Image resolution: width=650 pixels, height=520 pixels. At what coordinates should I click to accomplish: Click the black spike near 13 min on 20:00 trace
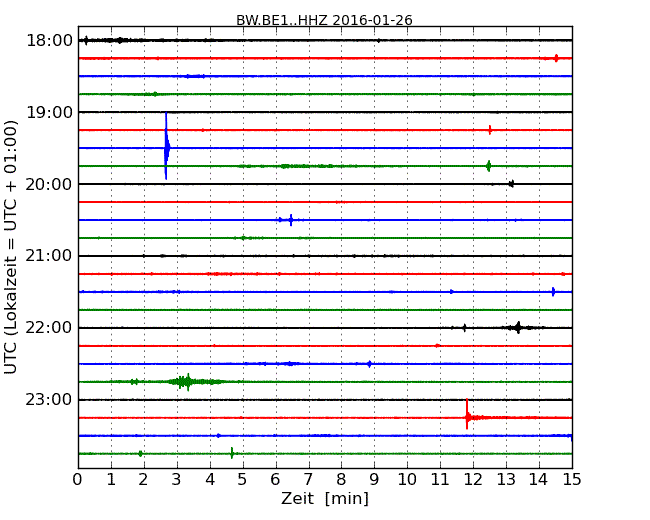[512, 184]
